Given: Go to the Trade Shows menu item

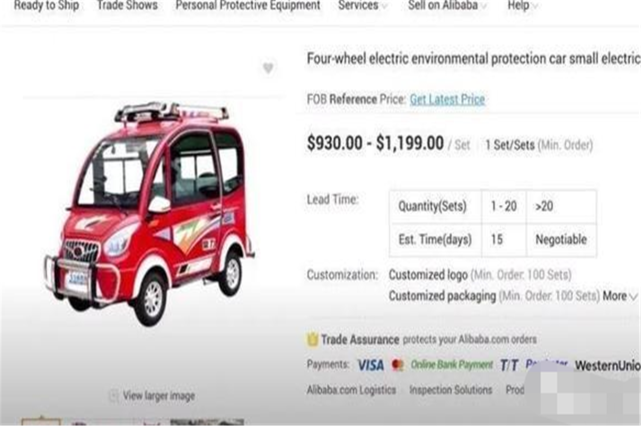Looking at the screenshot, I should (x=127, y=5).
